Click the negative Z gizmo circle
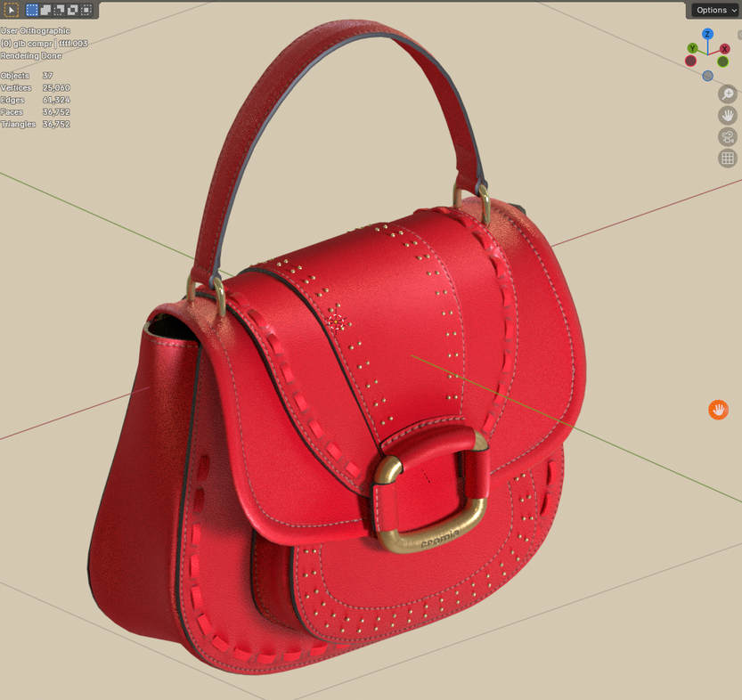Screen dimensions: 742x700 (707, 76)
